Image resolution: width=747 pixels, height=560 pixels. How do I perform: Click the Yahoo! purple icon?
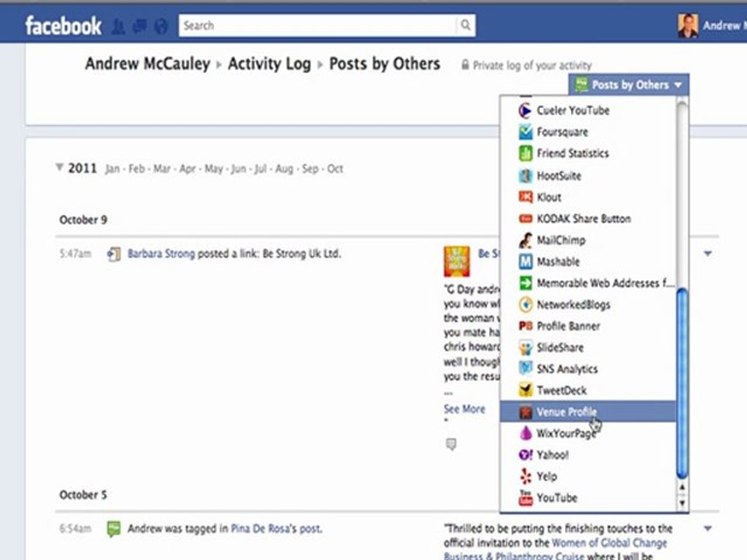(x=525, y=455)
